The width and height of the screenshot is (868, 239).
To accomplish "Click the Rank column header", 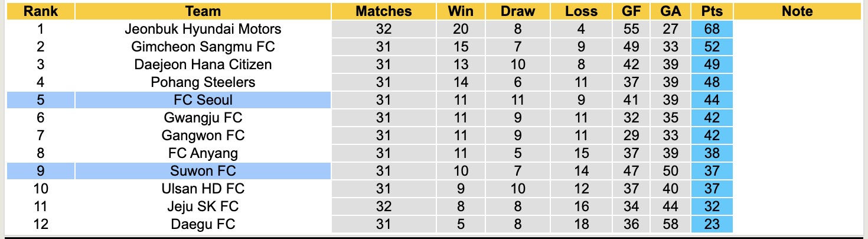I will point(41,11).
